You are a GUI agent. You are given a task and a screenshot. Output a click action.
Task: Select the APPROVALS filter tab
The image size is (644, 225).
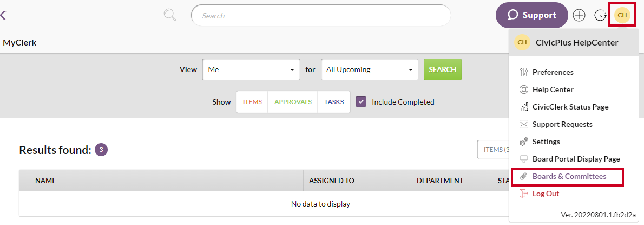(292, 102)
